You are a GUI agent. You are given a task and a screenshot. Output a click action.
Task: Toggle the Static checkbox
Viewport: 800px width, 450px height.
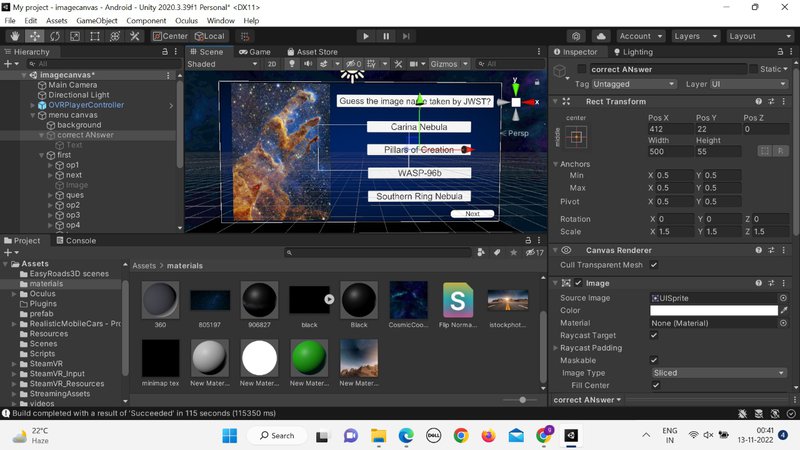[x=753, y=70]
